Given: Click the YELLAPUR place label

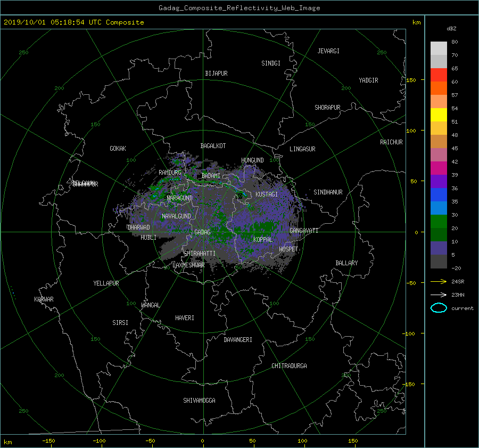Looking at the screenshot, I should click(106, 283).
